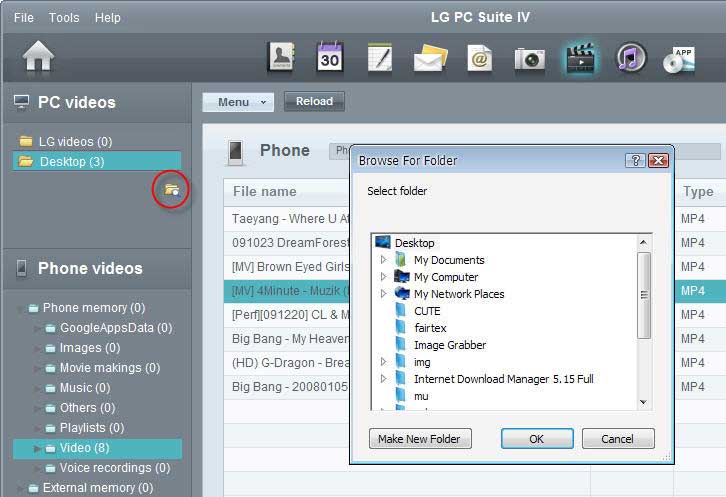Expand the My Computer tree node
Screen dimensions: 726x497
[x=383, y=277]
